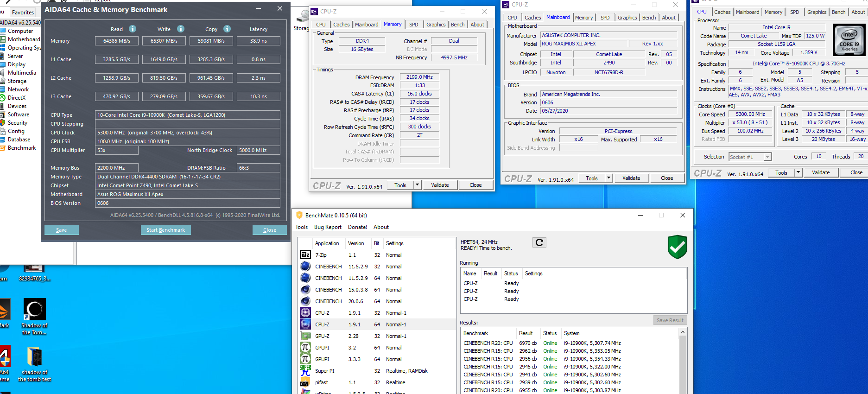
Task: Open the 82984765_3... desktop file
Action: (34, 273)
